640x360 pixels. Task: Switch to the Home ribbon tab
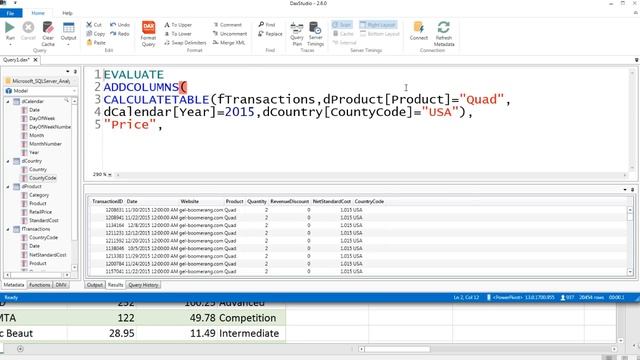(x=38, y=13)
